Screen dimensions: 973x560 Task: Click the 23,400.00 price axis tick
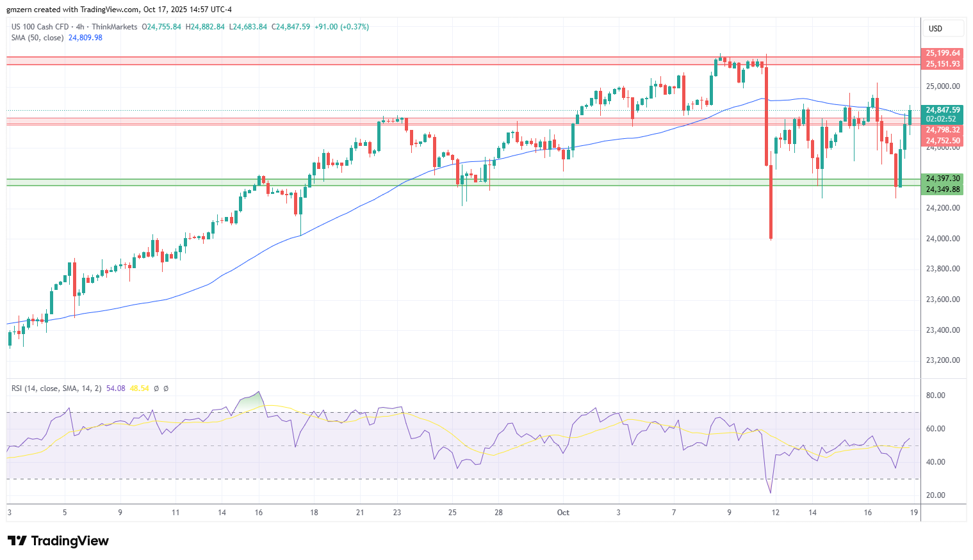pos(943,330)
